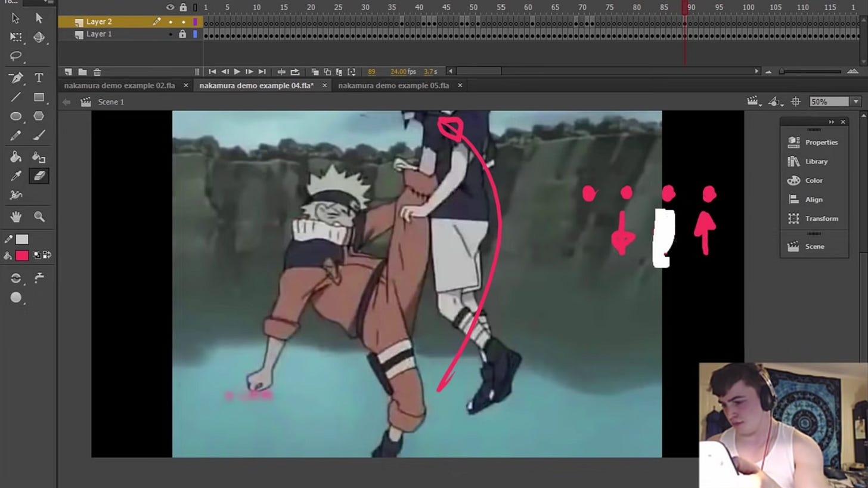Toggle outline mode for Layer 2
The image size is (868, 488).
tap(195, 21)
